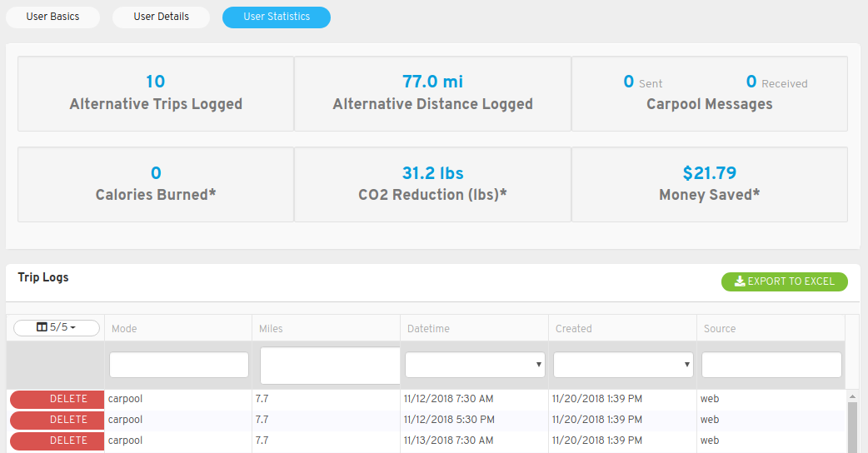Delete the 11/13/2018 7:30 AM carpool trip
This screenshot has width=868, height=453.
(x=57, y=441)
